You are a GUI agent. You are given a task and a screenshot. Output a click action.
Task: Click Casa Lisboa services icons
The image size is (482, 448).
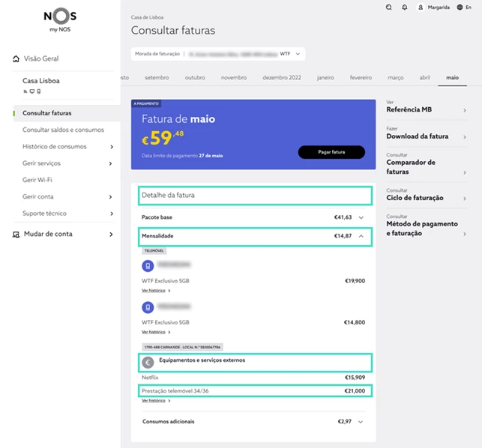pyautogui.click(x=32, y=91)
